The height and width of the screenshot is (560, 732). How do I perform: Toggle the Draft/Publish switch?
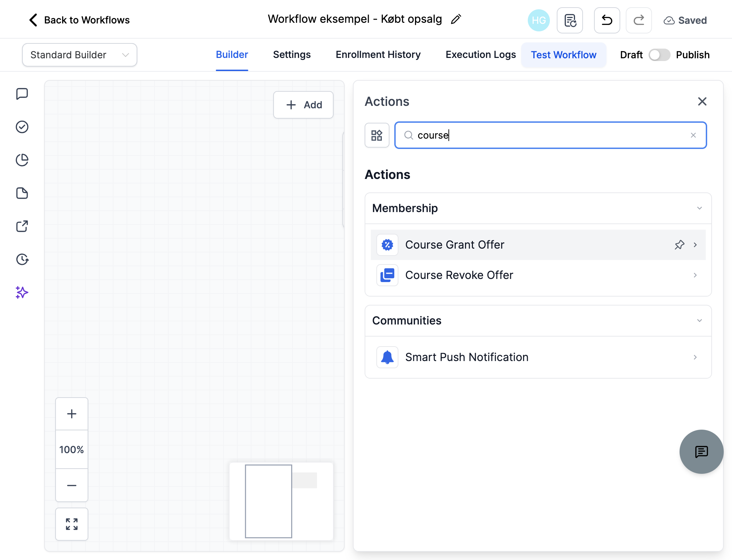coord(659,55)
